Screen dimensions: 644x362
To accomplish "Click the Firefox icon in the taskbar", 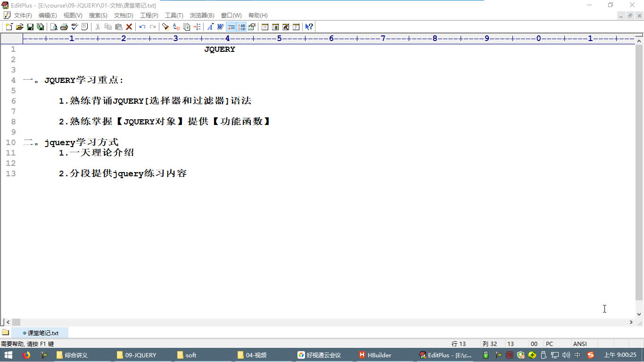I will (26, 355).
